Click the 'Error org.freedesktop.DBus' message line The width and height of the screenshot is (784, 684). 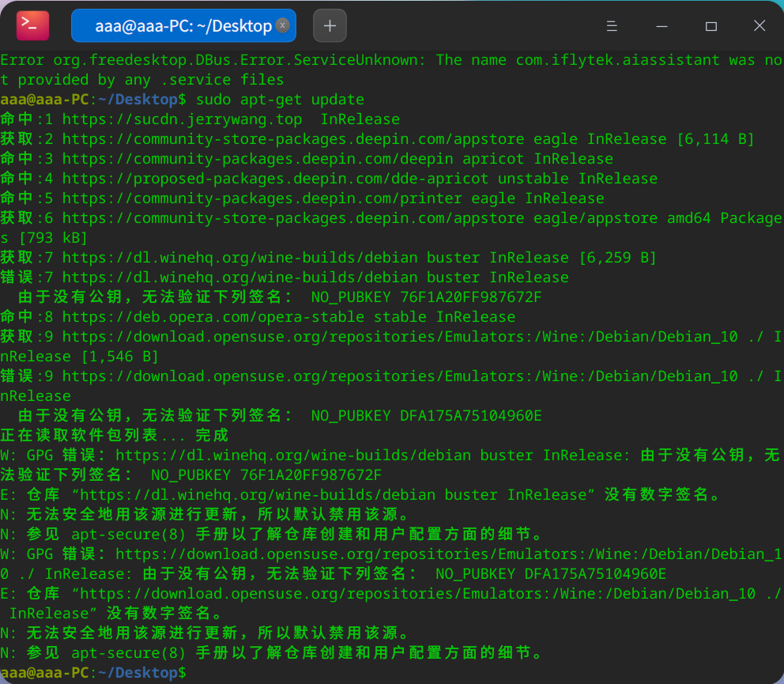pos(392,70)
